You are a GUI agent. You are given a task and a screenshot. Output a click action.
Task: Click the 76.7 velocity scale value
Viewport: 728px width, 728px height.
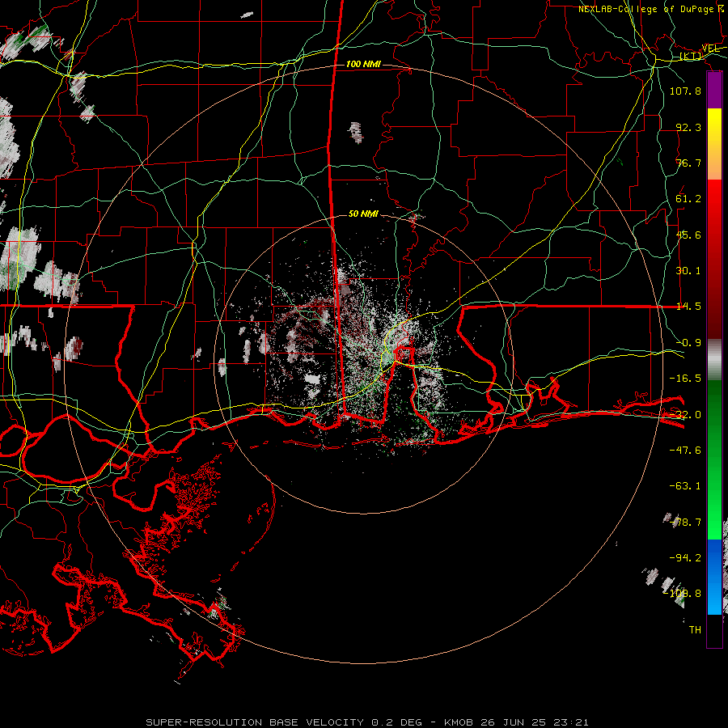point(688,163)
